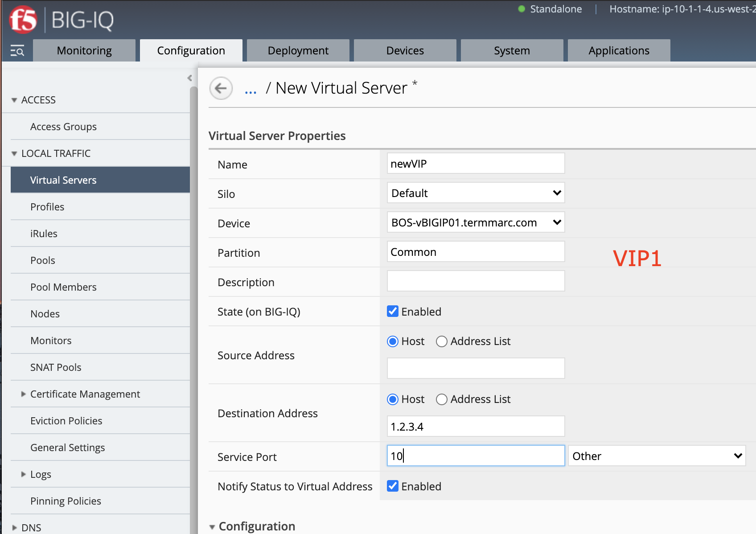Click the green Standalone status indicator
The width and height of the screenshot is (756, 534).
coord(521,9)
